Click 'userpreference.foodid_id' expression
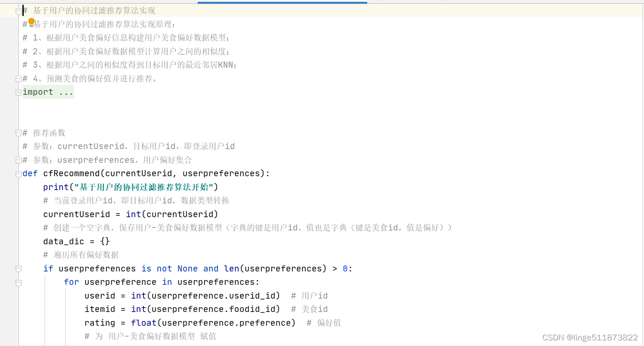 tap(214, 309)
